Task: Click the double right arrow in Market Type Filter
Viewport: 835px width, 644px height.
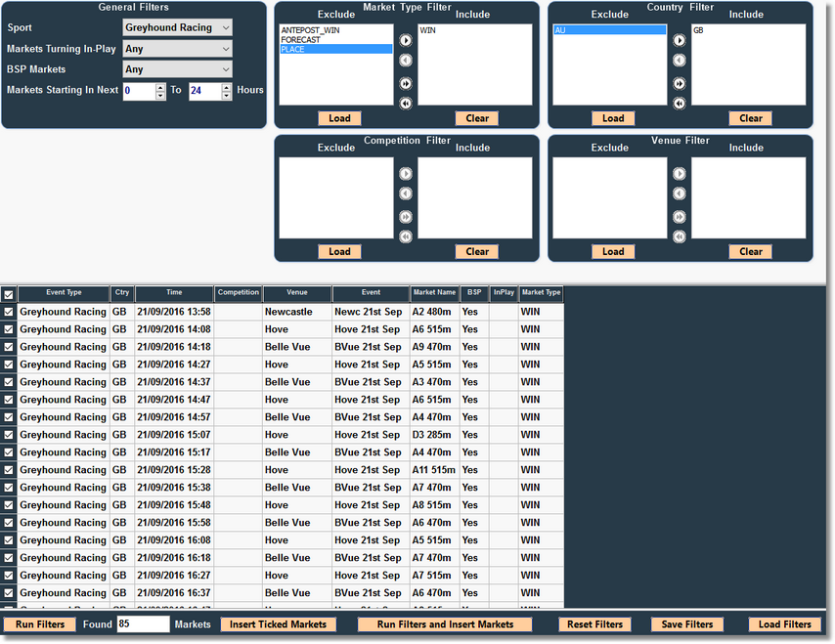Action: click(406, 84)
